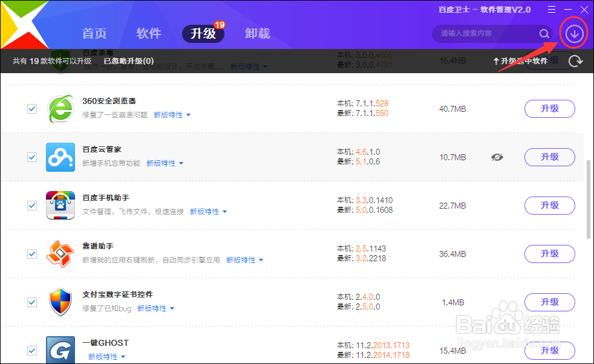Click the 支付宝数字证书控件 shield icon
This screenshot has height=364, width=594.
[60, 302]
